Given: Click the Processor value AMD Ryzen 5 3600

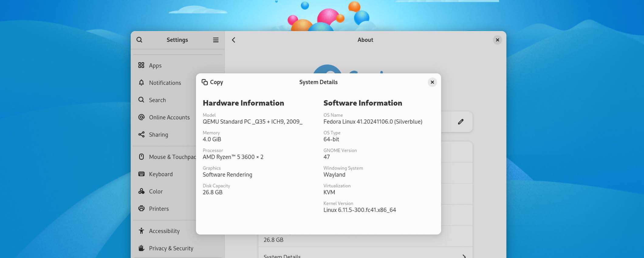Looking at the screenshot, I should tap(233, 157).
